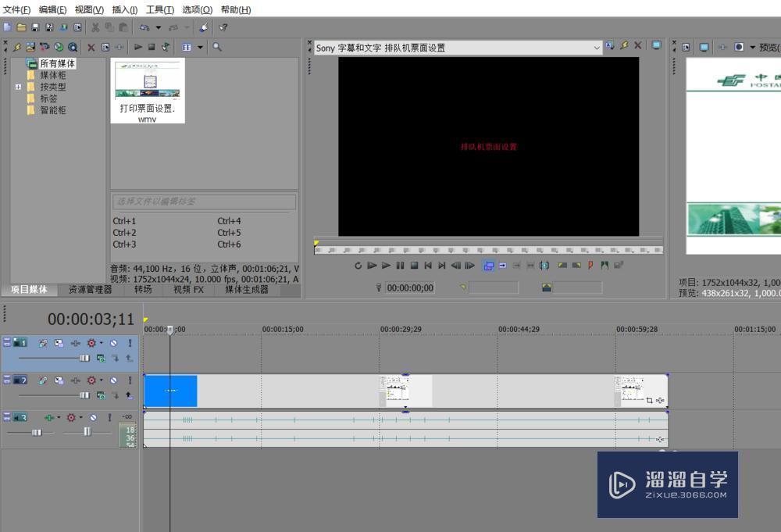Open track 2 automation settings dropdown
Viewport: 781px width, 532px height.
click(101, 380)
